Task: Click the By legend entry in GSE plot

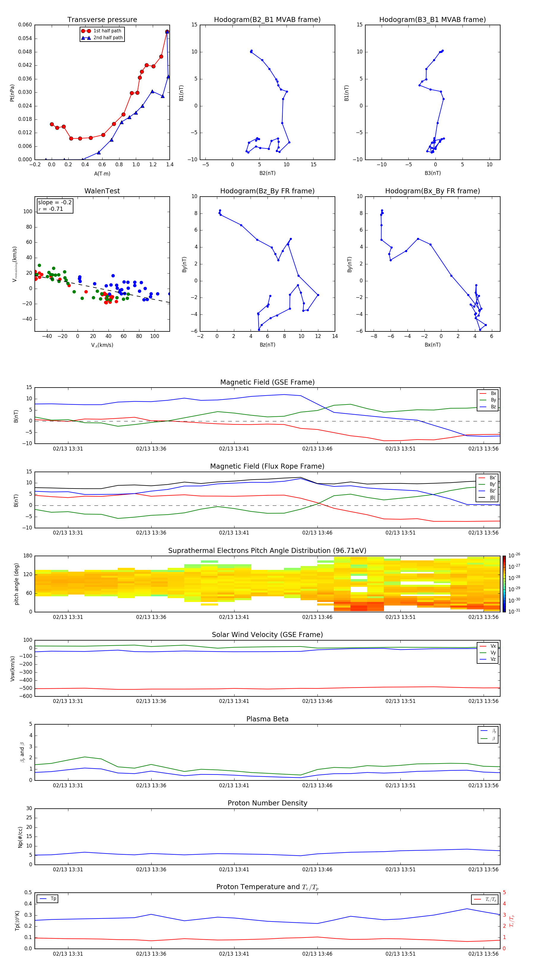Action: coord(488,400)
